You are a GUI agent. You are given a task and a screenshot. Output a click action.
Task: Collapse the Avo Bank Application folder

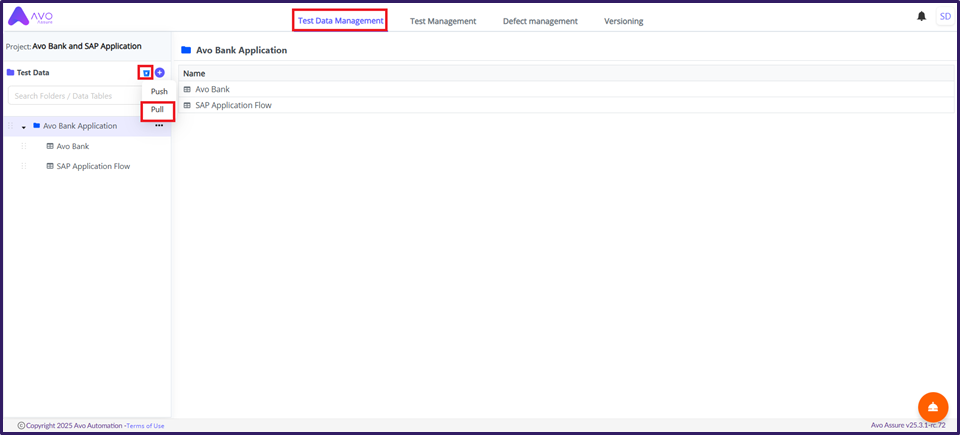click(24, 127)
